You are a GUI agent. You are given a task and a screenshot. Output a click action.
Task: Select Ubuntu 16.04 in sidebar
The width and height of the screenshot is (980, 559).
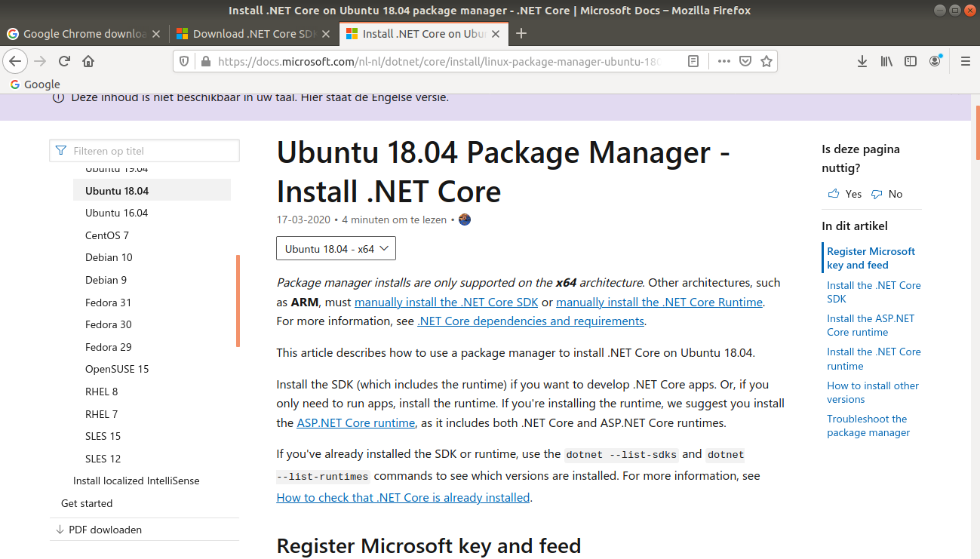point(116,213)
